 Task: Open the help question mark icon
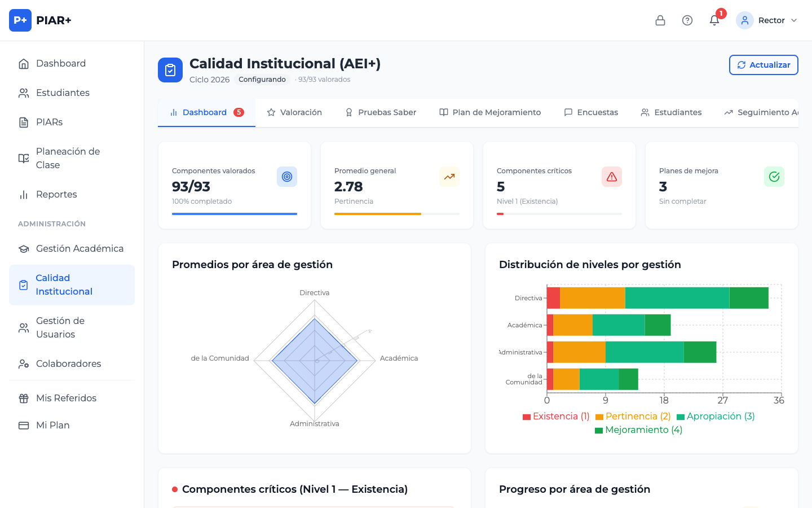pyautogui.click(x=687, y=20)
